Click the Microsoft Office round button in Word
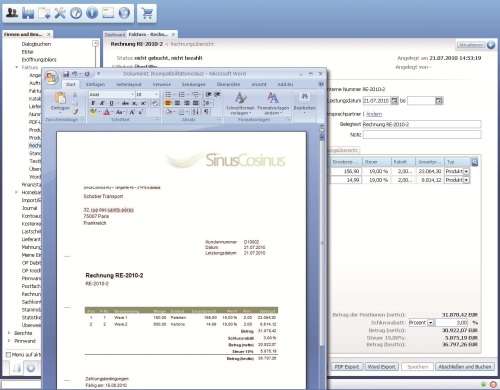 click(x=52, y=77)
